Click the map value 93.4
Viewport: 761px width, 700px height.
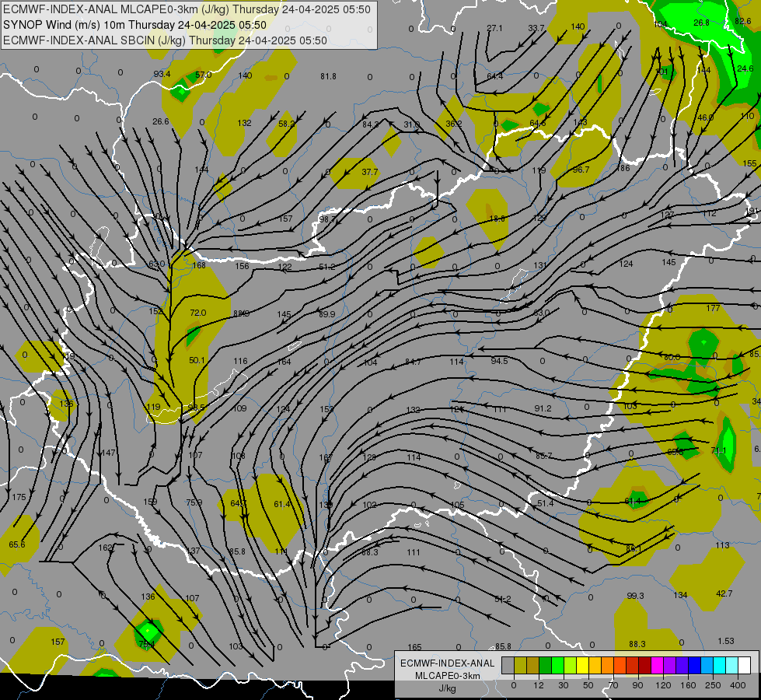tap(162, 74)
